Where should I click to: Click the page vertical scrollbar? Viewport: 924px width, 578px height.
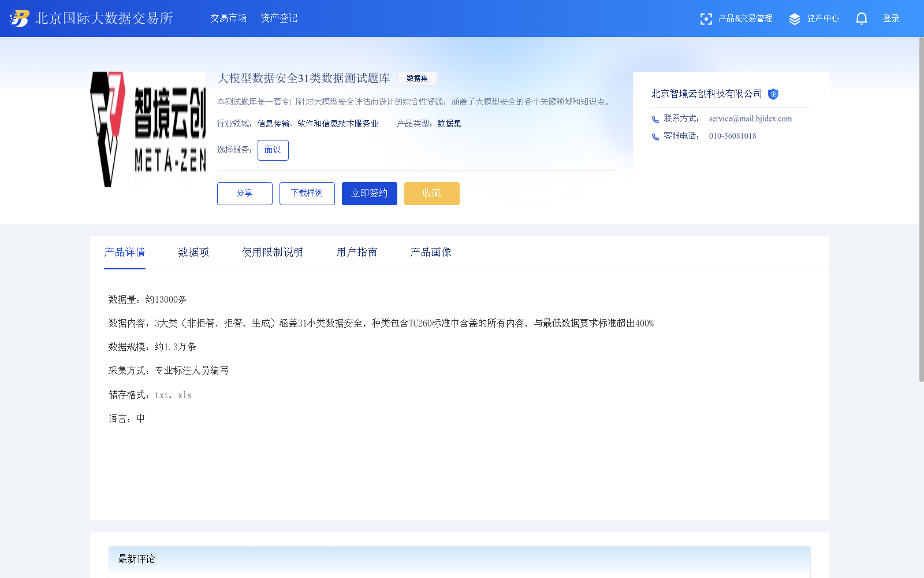tap(922, 209)
